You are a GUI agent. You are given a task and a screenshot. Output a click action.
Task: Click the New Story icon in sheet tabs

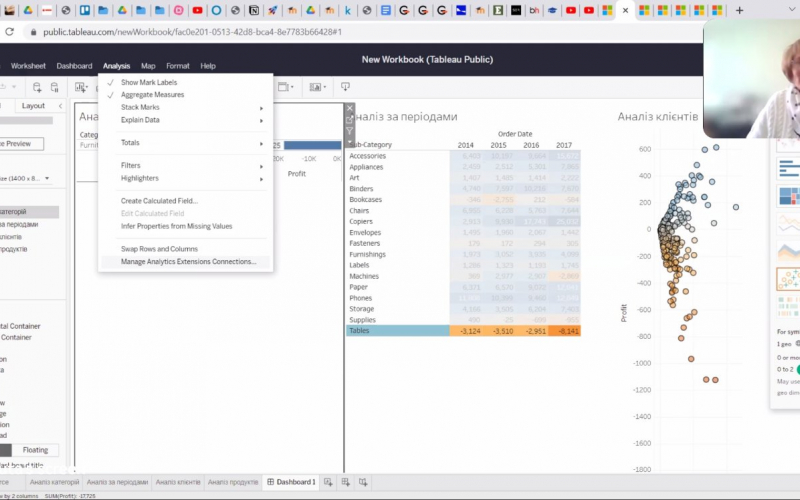(x=363, y=482)
